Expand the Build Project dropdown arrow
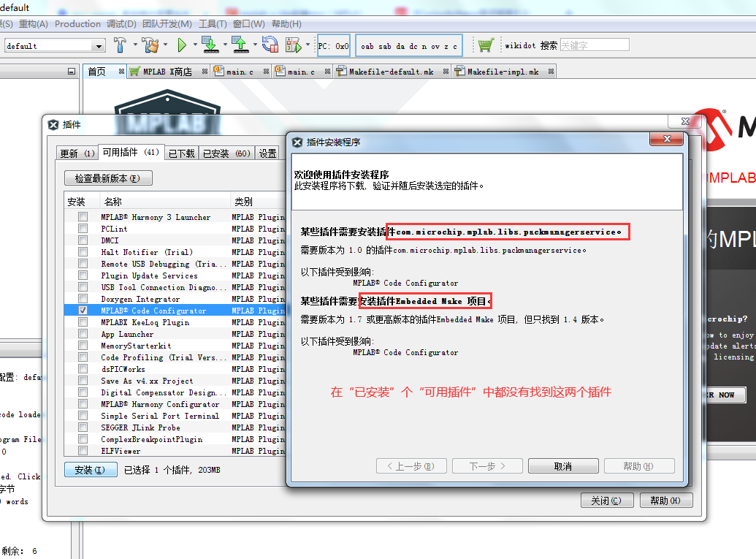This screenshot has height=559, width=756. tap(135, 45)
